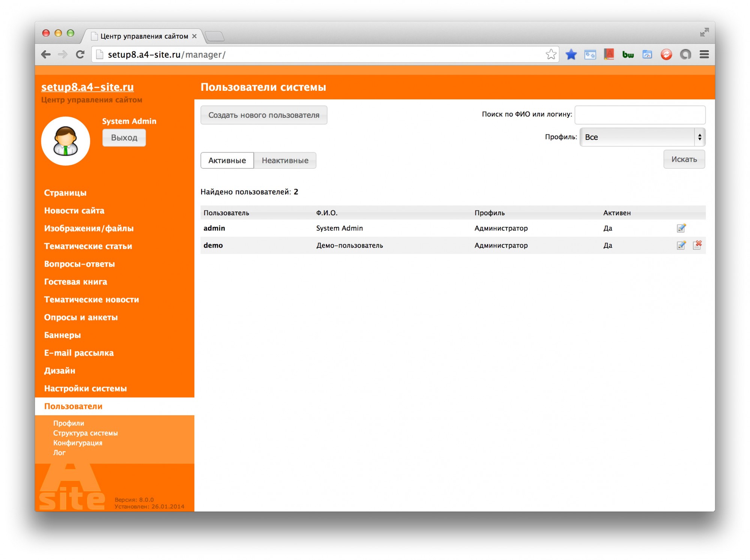Viewport: 750px width, 560px height.
Task: Click Создать нового пользователя button
Action: [x=264, y=115]
